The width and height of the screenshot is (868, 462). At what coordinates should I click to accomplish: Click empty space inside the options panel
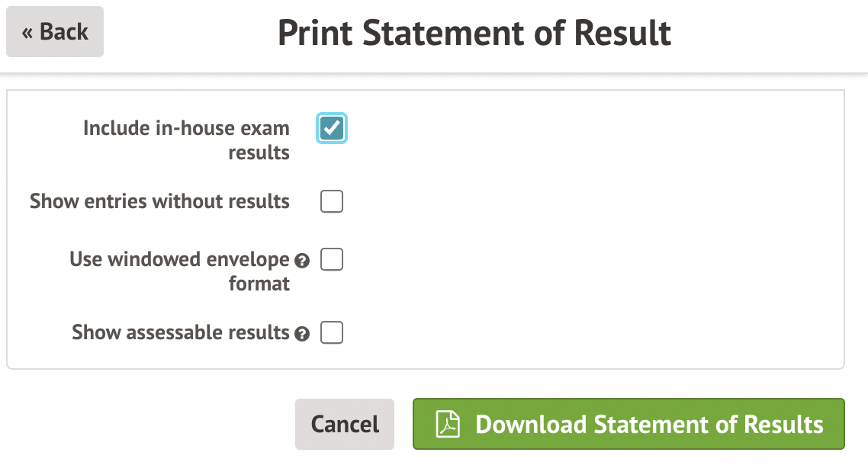[595, 229]
